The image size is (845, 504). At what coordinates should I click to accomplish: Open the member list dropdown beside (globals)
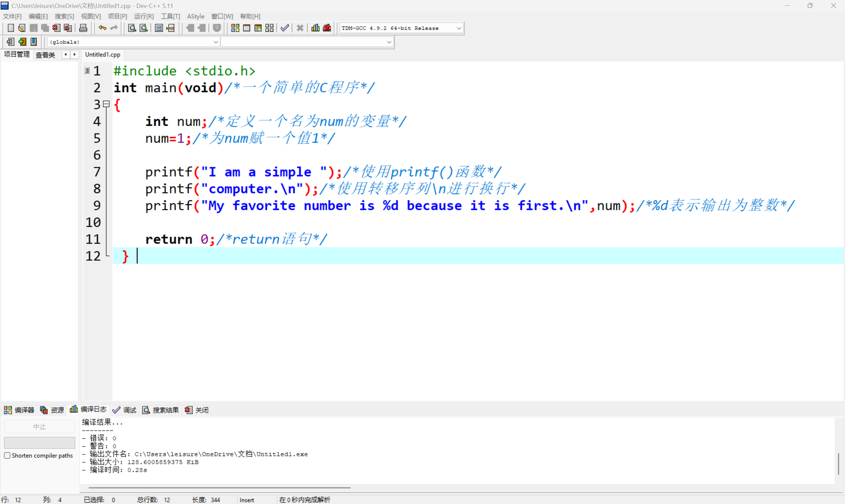tap(389, 42)
